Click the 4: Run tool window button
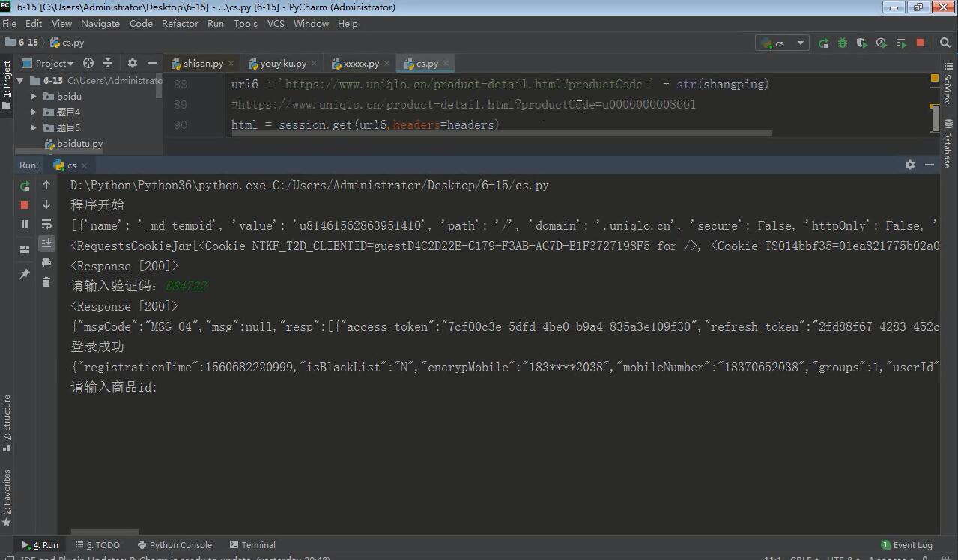 [40, 545]
